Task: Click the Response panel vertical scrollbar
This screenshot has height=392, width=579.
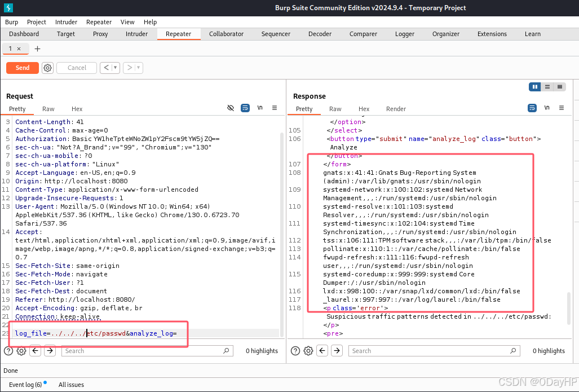Action: pos(569,309)
